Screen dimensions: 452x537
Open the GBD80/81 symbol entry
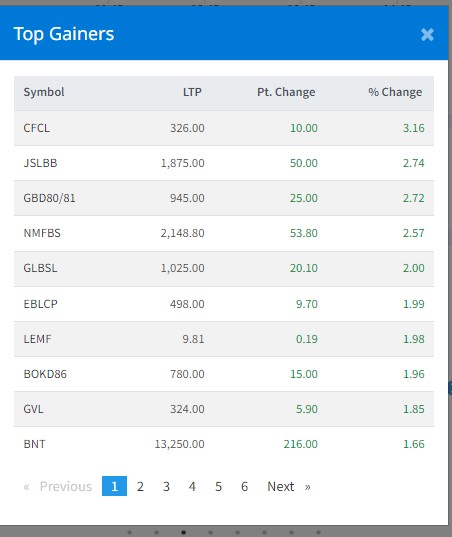coord(49,198)
